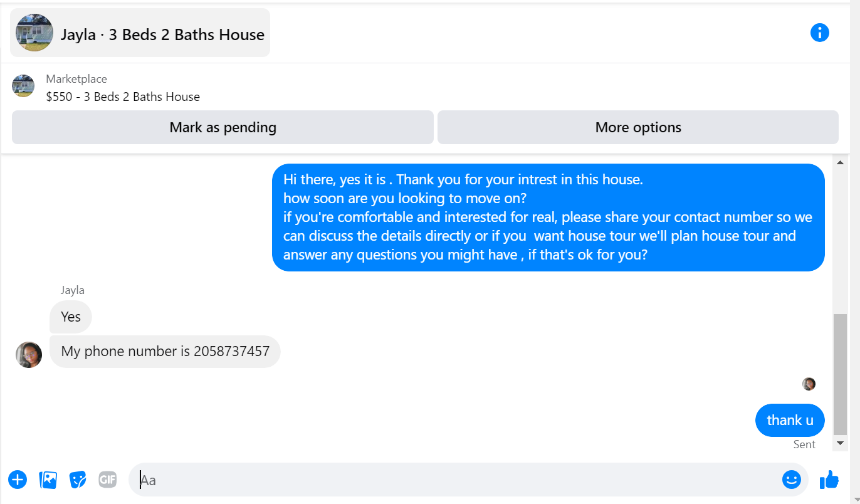The image size is (860, 504).
Task: Click scrollbar down arrow in chat
Action: 840,443
